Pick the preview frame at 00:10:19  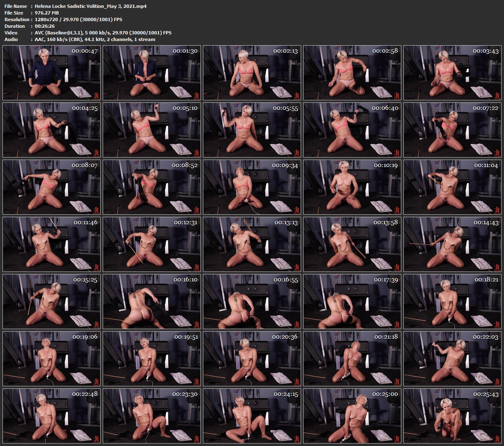(352, 187)
